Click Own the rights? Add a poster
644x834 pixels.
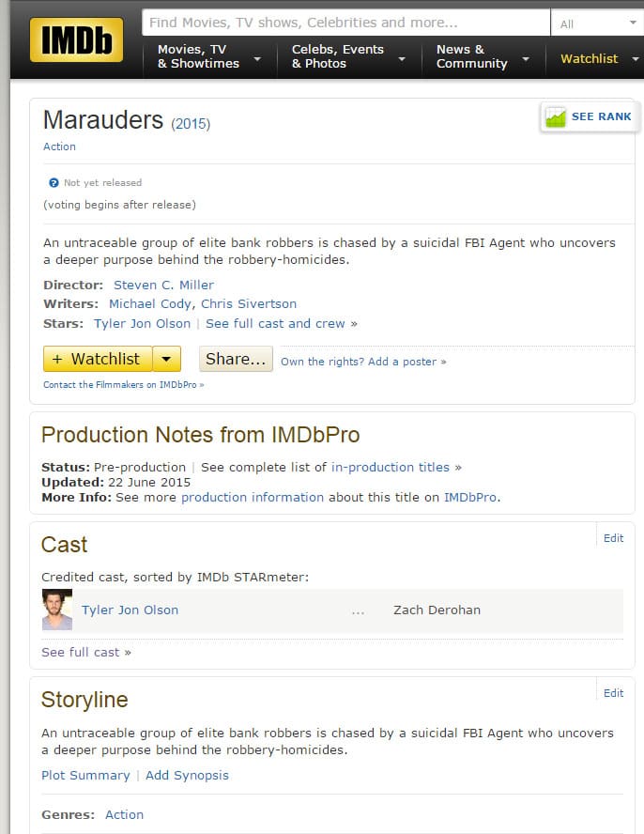tap(363, 362)
